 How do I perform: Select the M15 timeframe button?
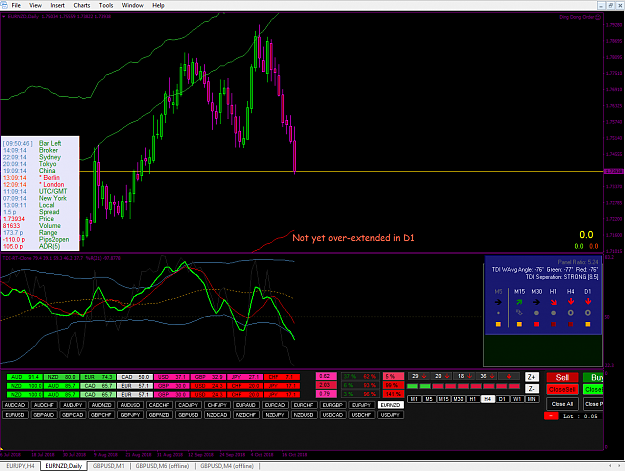click(x=443, y=399)
